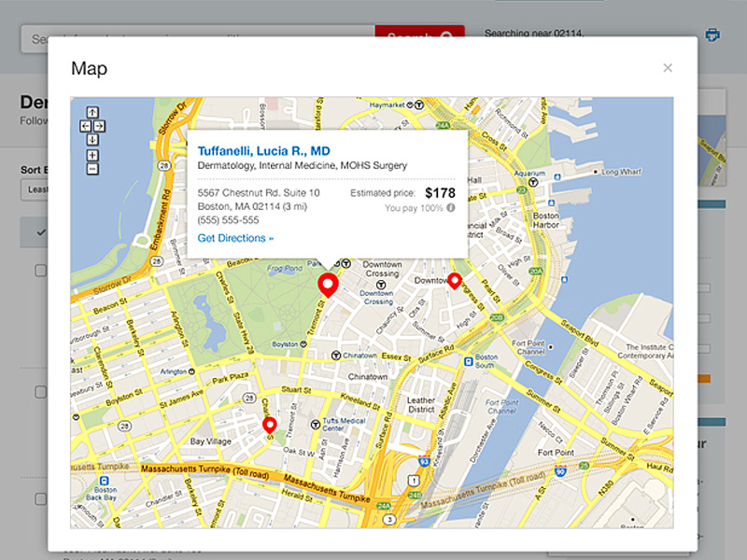This screenshot has width=747, height=560.
Task: Select the red pin near Bay Village
Action: [x=270, y=426]
